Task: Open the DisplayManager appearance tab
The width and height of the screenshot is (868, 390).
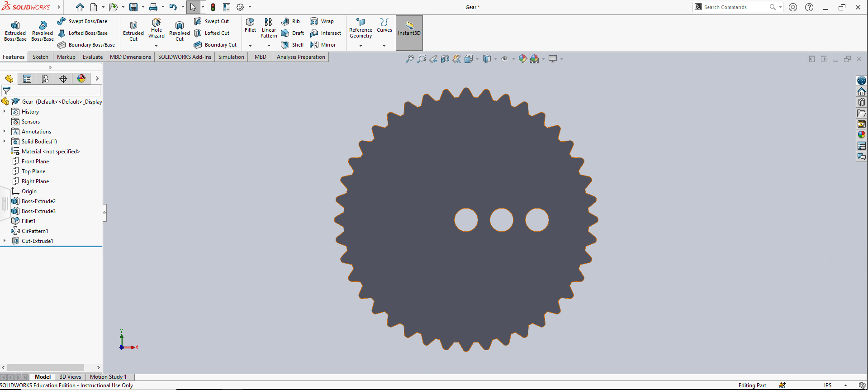Action: [81, 79]
